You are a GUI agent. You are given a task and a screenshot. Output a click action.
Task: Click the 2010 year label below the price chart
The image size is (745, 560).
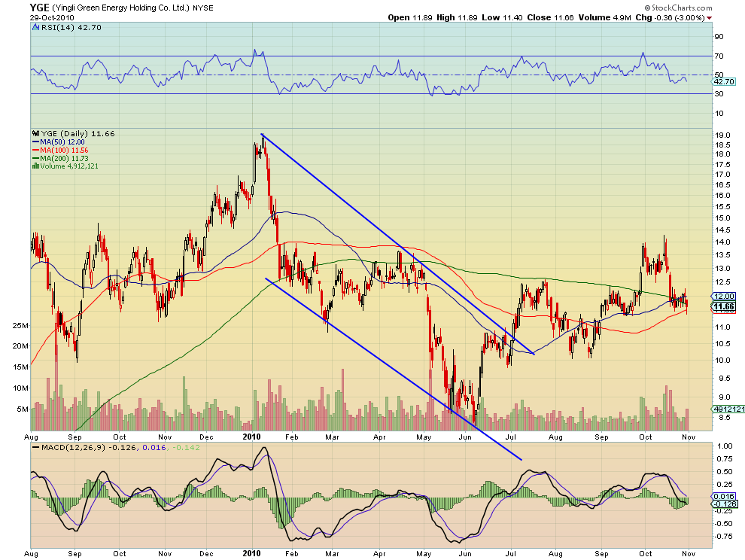pos(251,437)
